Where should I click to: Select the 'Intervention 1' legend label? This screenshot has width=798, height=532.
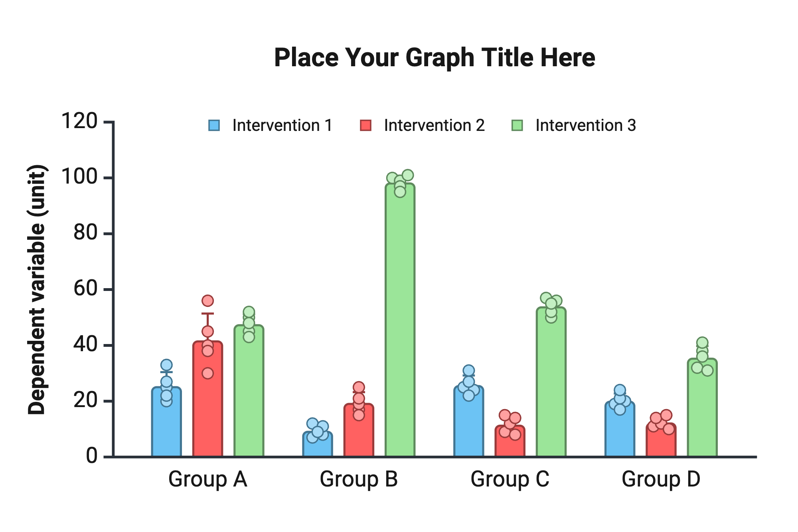coord(282,125)
